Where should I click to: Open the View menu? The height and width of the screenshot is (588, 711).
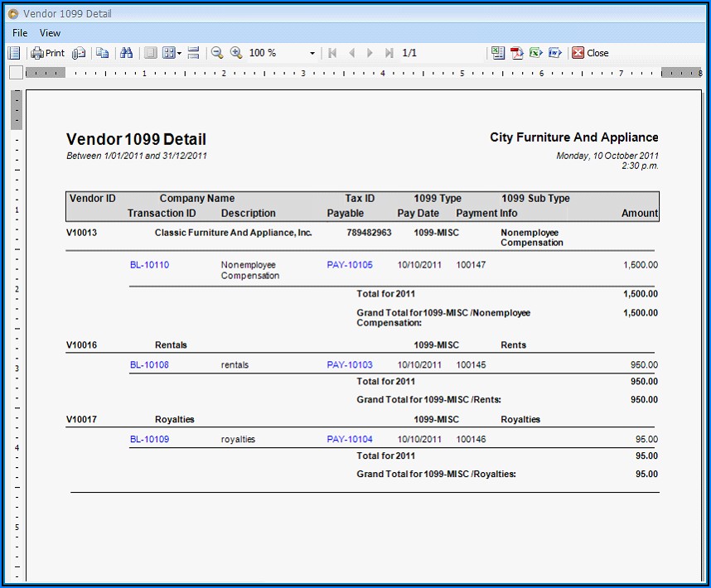[50, 33]
